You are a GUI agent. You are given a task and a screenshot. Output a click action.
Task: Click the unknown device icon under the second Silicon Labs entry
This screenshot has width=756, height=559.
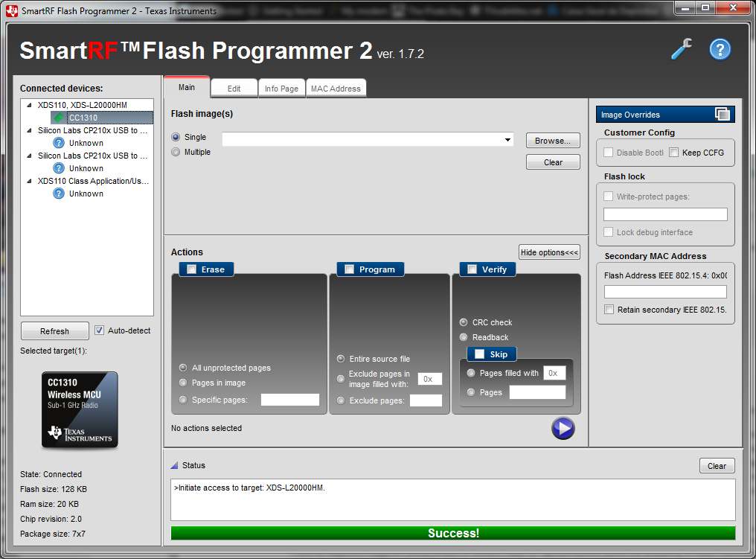58,167
